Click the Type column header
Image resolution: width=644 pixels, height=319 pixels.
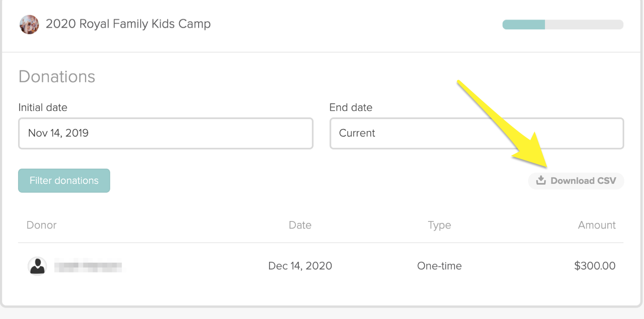coord(440,225)
